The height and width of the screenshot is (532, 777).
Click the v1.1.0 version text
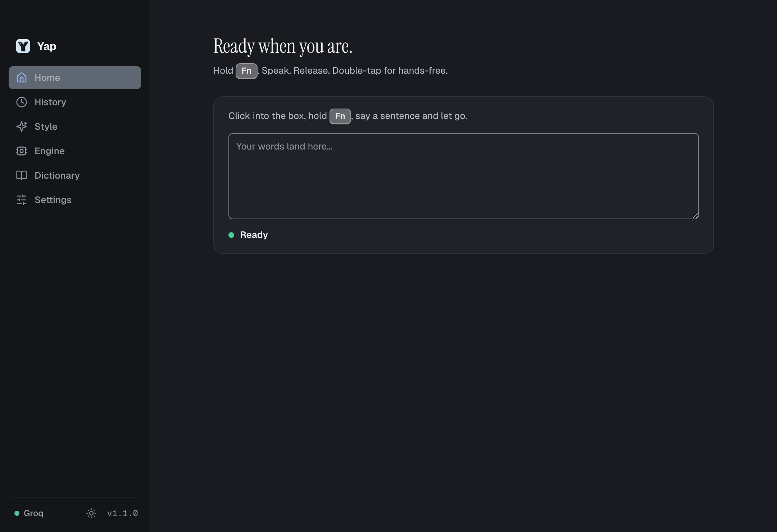pos(123,513)
